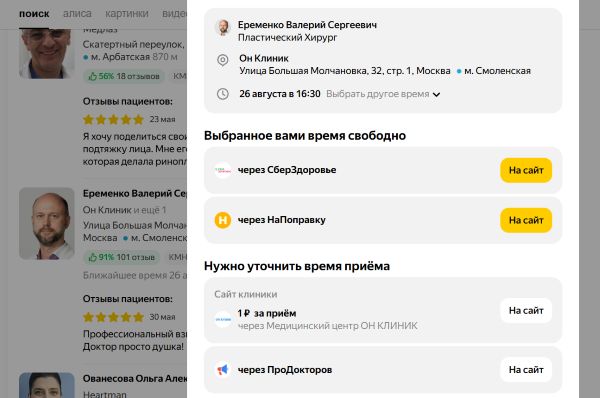This screenshot has height=398, width=600.
Task: Click the ОН КЛИНИК logo icon
Action: point(223,319)
